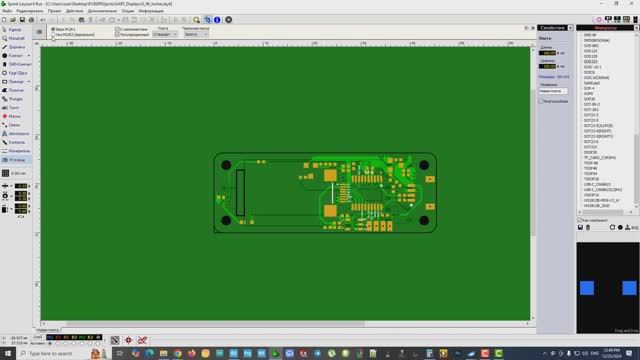The height and width of the screenshot is (360, 640).
Task: Select the Автотрасса autoroute tool
Action: point(16,133)
